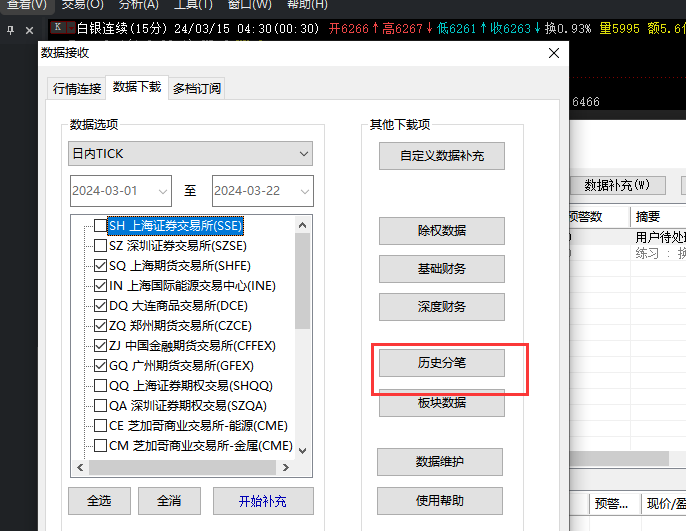Screen dimensions: 686x531
Task: Click the exchange list scroll up arrow
Action: [x=303, y=224]
